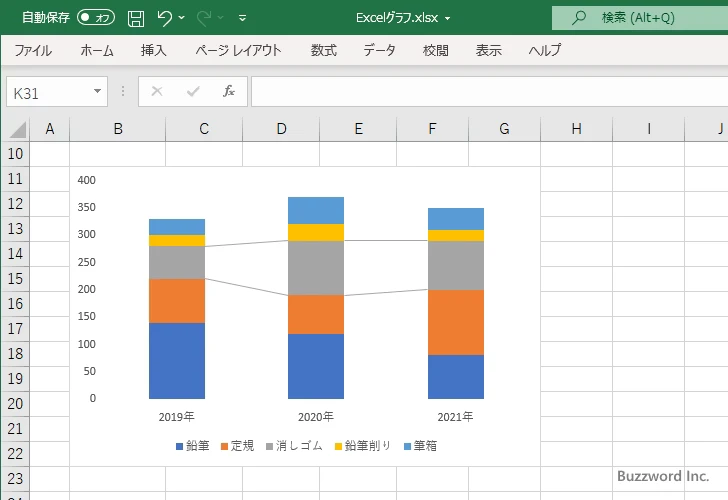
Task: Select the orange 定規 segment of 2021年 bar
Action: (456, 323)
